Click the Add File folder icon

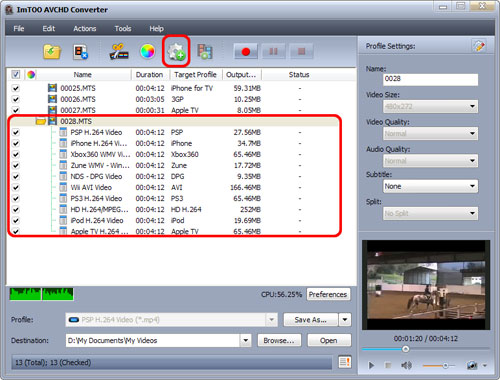[52, 52]
